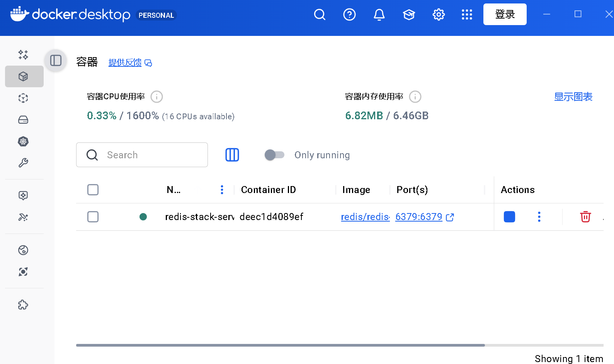The height and width of the screenshot is (364, 614).
Task: Open the Kubernetes helm icon
Action: [x=23, y=141]
